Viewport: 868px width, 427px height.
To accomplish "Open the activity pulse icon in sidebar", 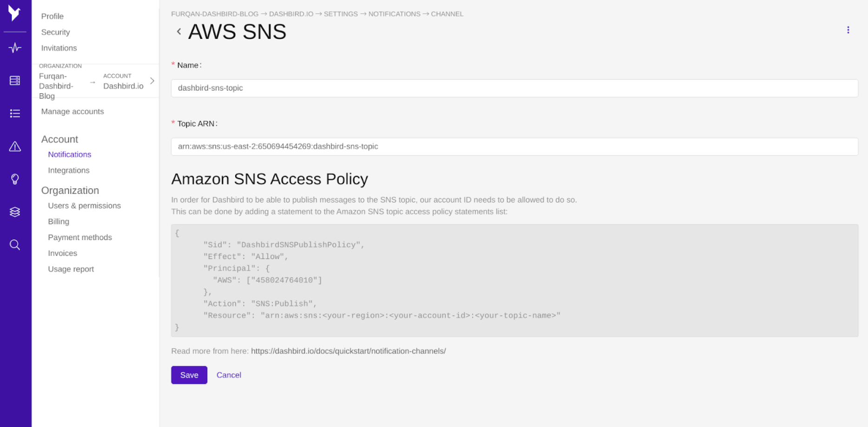I will click(15, 47).
